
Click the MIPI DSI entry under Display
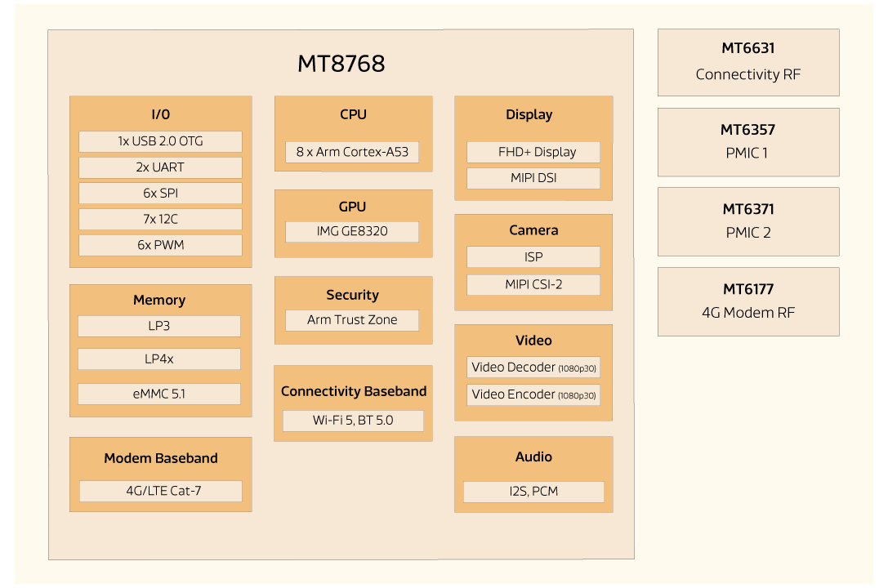[x=533, y=177]
